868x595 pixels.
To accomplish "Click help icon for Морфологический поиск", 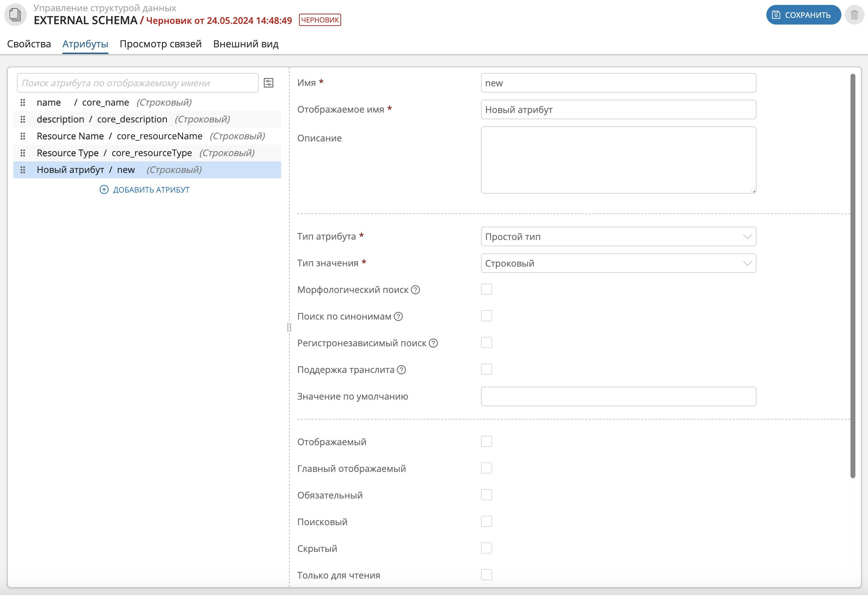I will click(415, 290).
